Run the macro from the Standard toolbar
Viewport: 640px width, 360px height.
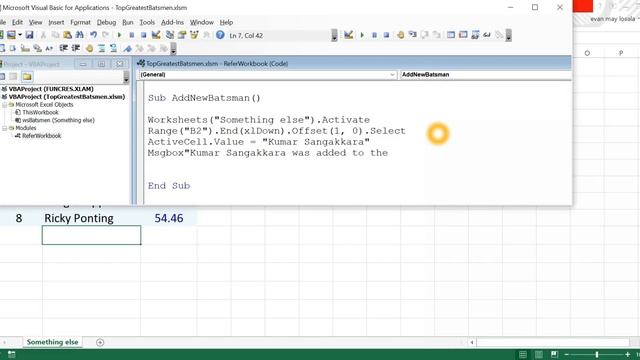point(119,35)
